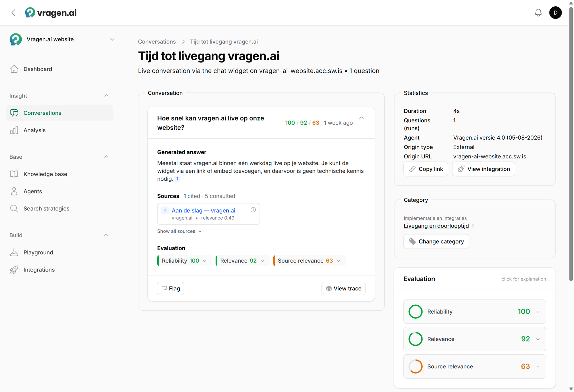Expand the Relevance 92 evaluation chip

pos(243,261)
